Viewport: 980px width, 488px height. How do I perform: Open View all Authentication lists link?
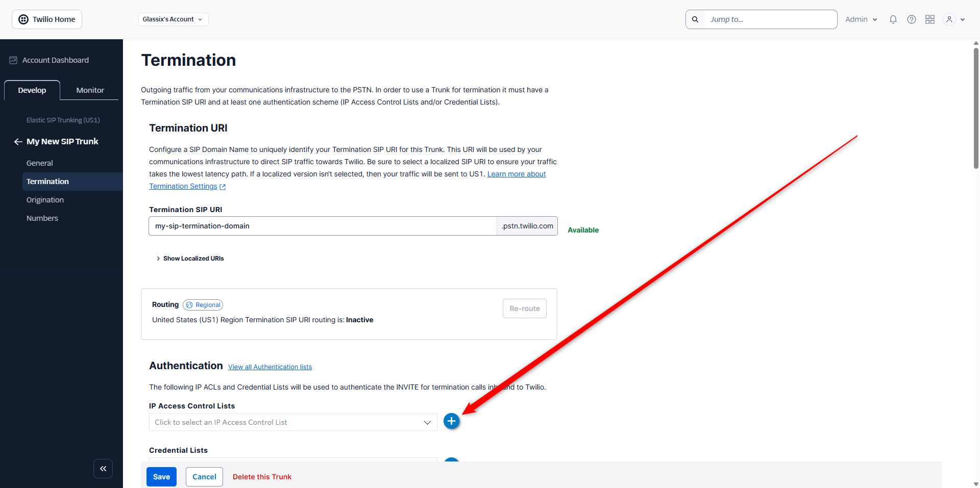point(270,367)
